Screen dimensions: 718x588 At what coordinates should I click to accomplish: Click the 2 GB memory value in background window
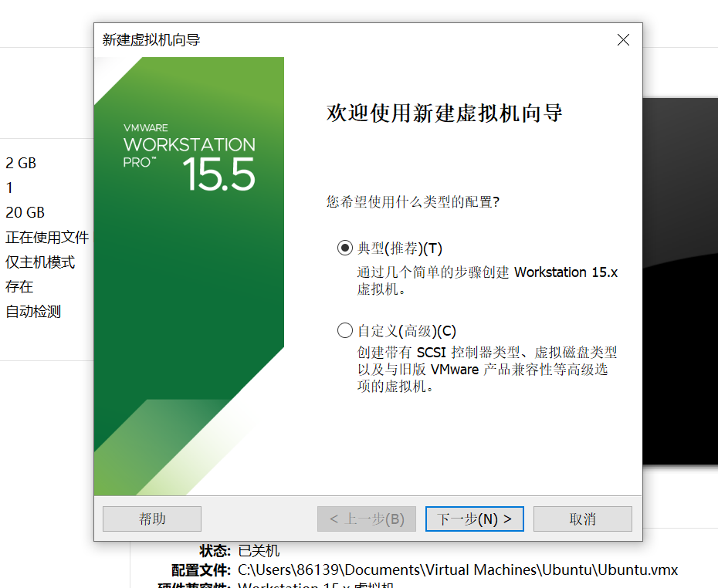pos(21,163)
